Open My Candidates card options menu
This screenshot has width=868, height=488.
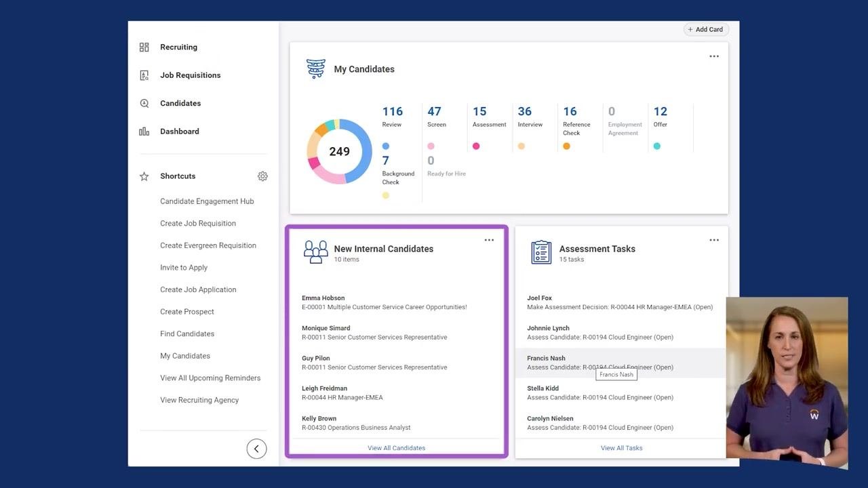point(714,56)
